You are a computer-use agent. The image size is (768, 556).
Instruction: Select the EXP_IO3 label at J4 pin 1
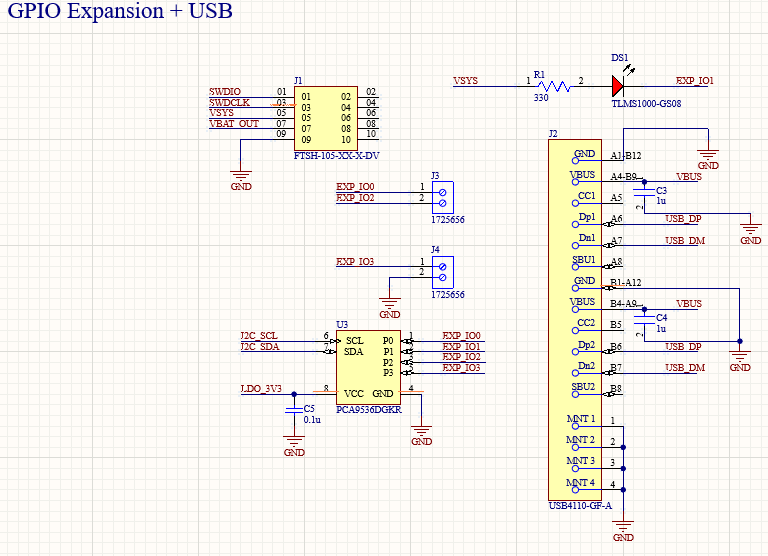tap(355, 262)
